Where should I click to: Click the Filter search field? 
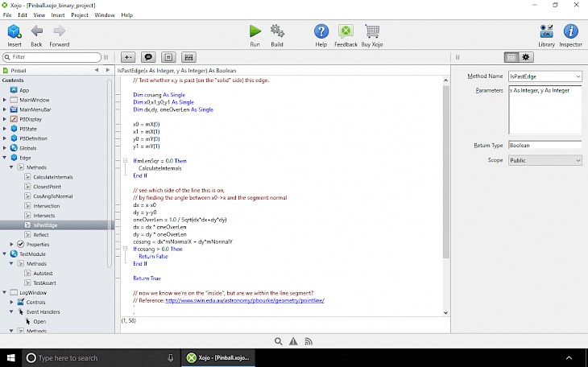tap(52, 57)
